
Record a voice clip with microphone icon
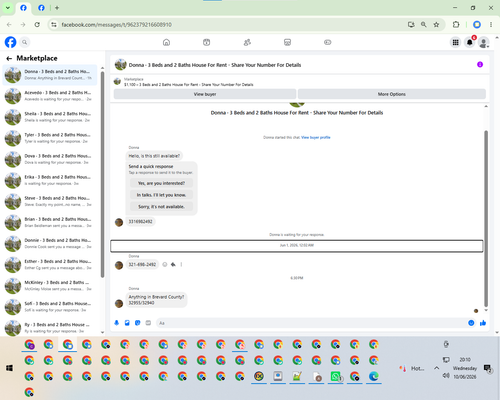pyautogui.click(x=117, y=323)
